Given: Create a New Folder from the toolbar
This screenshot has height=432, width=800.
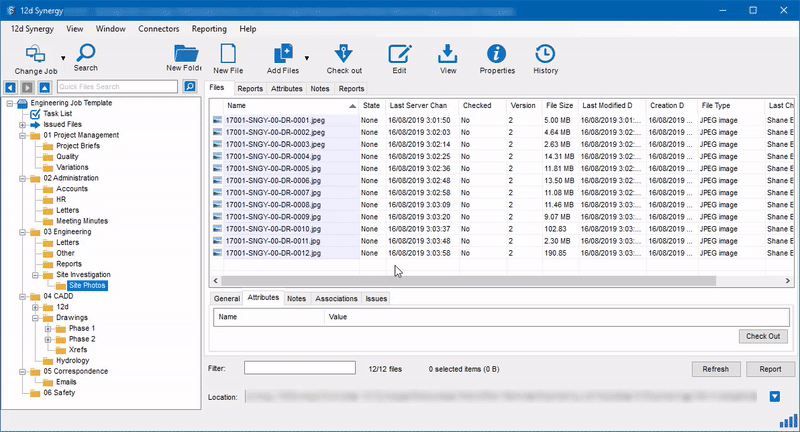Looking at the screenshot, I should (x=186, y=55).
